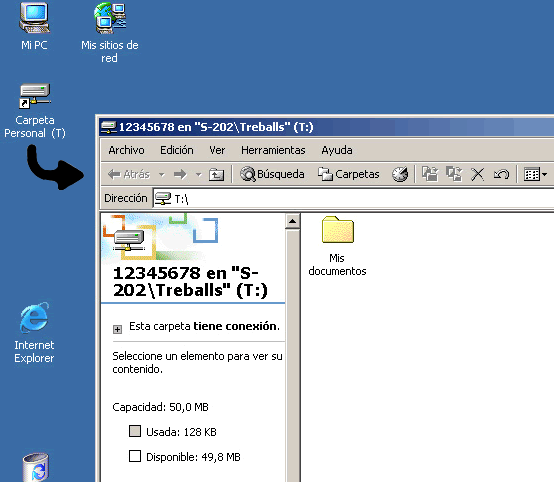Open the Views dropdown arrow

[x=544, y=174]
